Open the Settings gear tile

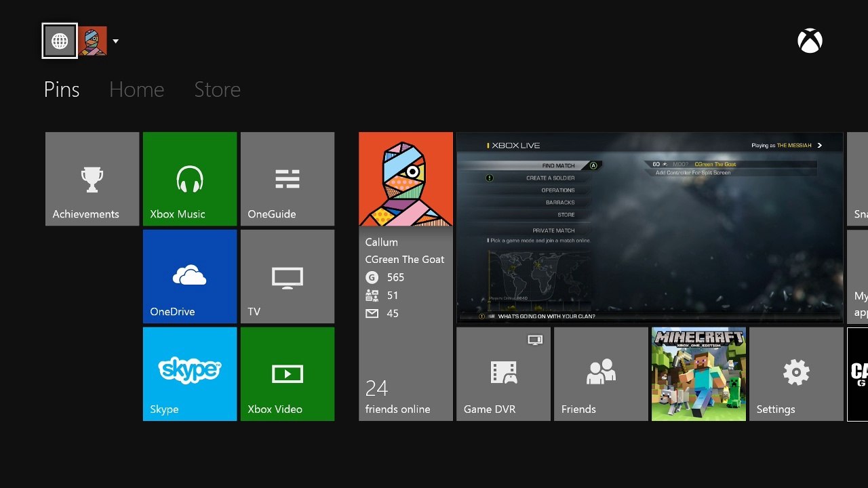pos(796,374)
